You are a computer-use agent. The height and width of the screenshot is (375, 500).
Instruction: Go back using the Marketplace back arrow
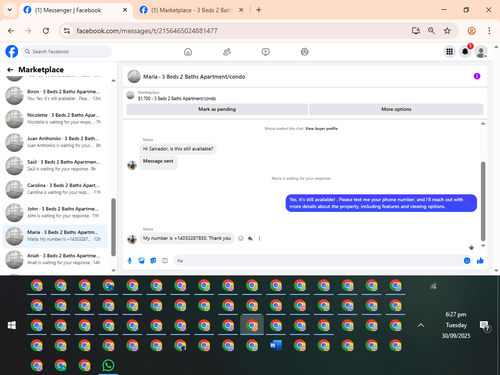(10, 70)
